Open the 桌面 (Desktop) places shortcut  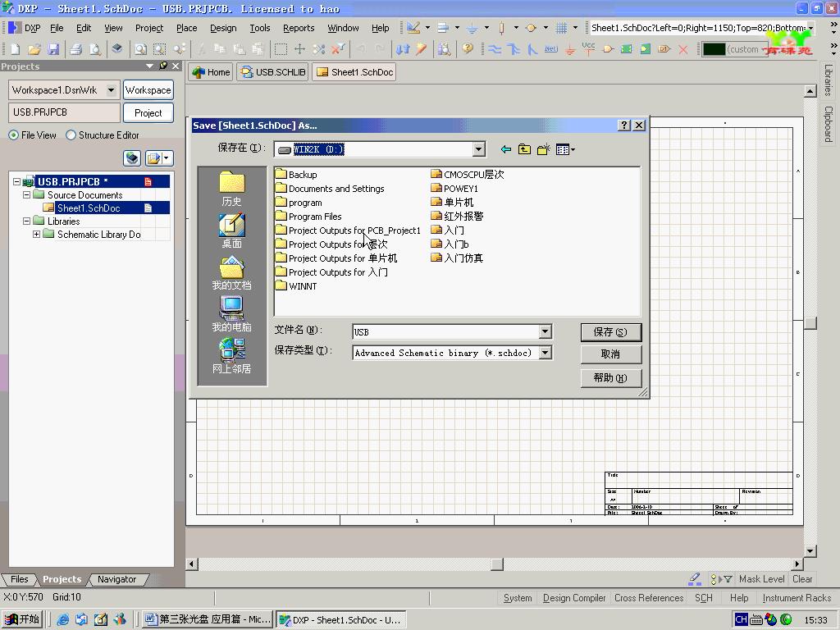click(x=231, y=231)
